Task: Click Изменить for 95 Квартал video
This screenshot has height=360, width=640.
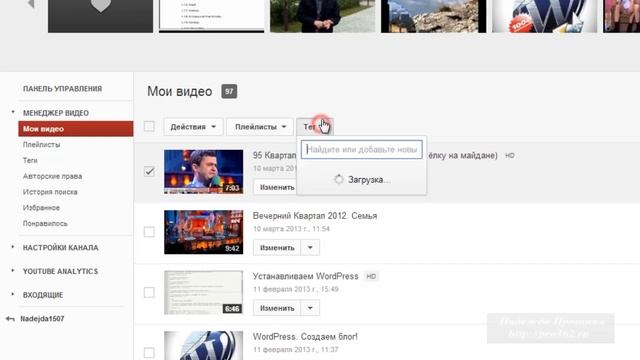Action: point(276,187)
